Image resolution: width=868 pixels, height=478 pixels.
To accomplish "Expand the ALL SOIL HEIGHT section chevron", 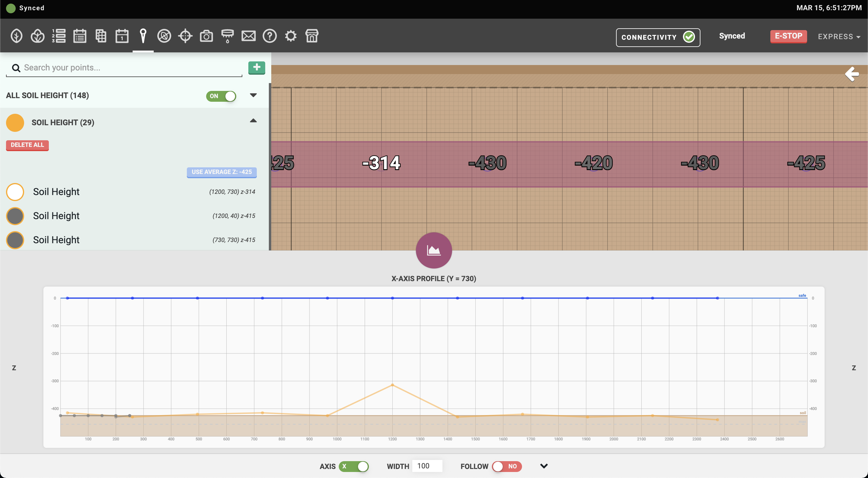I will coord(253,95).
